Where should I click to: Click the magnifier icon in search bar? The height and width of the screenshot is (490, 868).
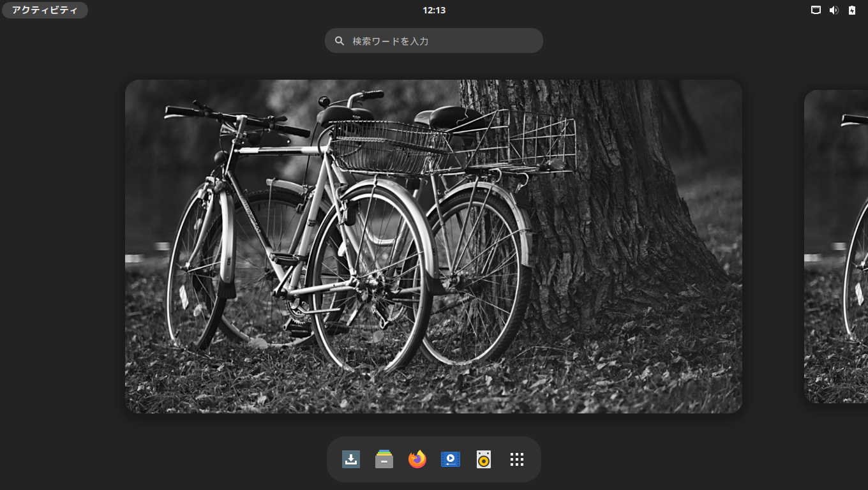pyautogui.click(x=340, y=41)
